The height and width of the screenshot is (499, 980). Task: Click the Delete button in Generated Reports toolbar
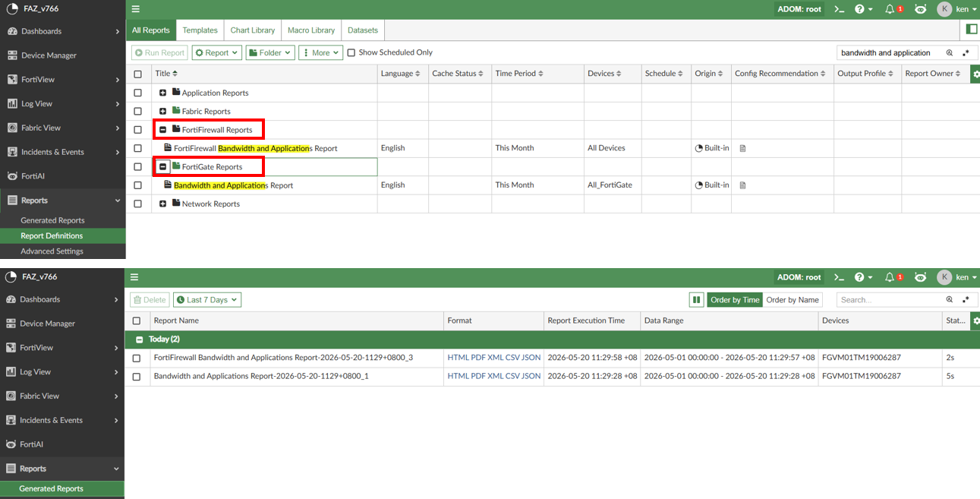pyautogui.click(x=150, y=300)
